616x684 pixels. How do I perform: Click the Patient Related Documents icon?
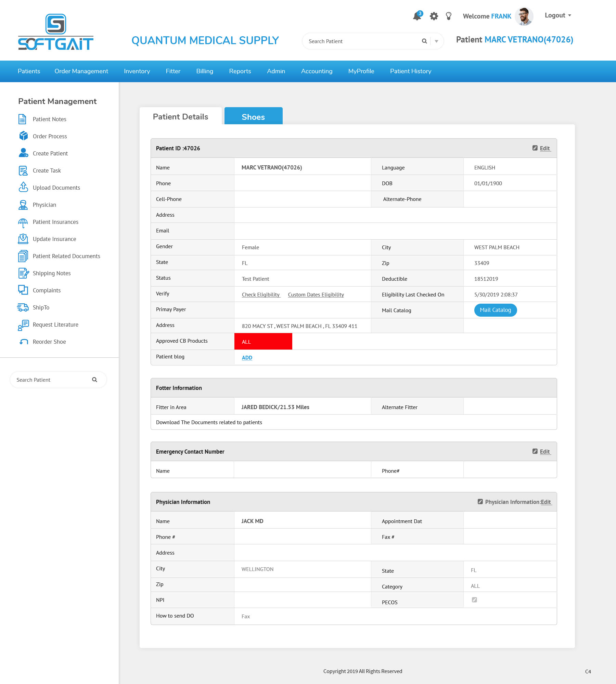23,256
